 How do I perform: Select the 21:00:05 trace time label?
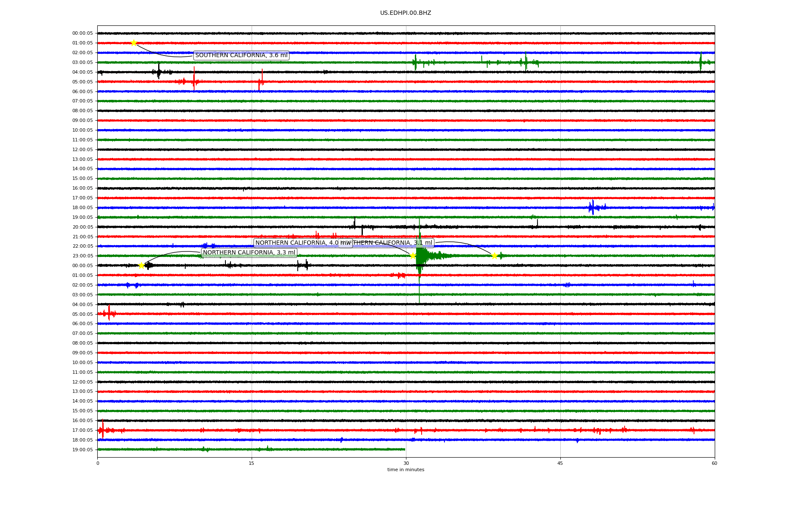pos(82,237)
